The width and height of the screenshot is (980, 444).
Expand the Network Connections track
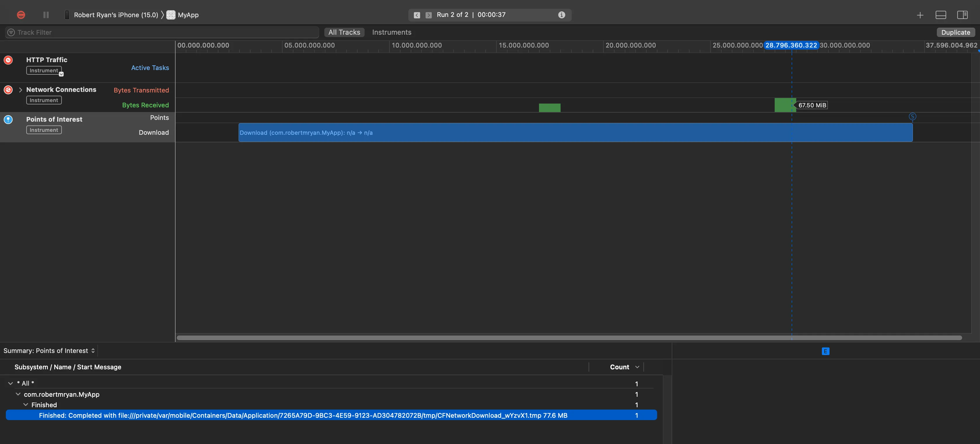click(20, 90)
